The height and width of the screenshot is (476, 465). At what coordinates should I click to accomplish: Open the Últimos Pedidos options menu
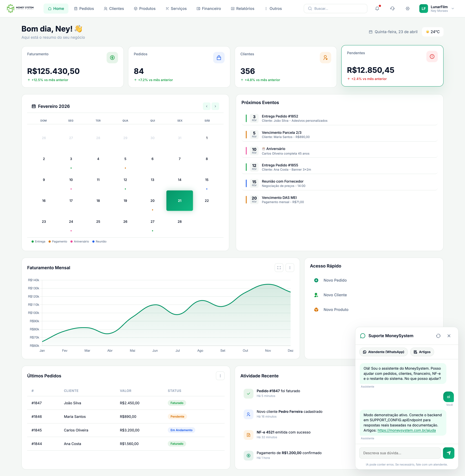pos(220,376)
